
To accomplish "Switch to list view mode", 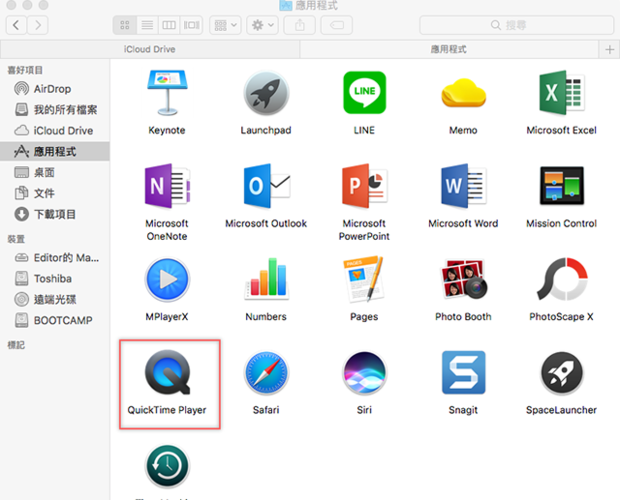I will [x=147, y=25].
